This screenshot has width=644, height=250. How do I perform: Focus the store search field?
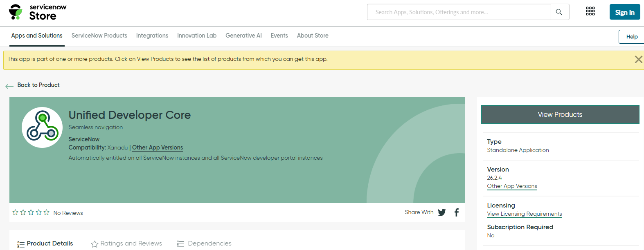459,12
